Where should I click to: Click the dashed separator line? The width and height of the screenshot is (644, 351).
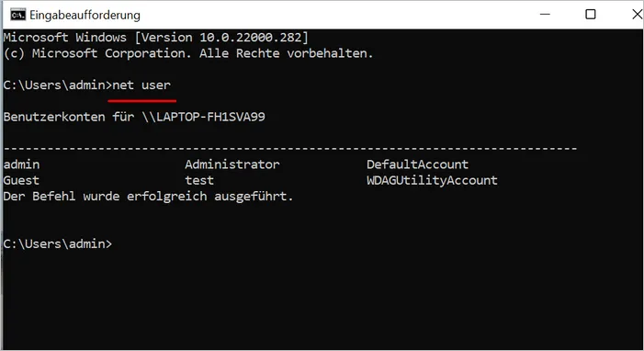290,148
